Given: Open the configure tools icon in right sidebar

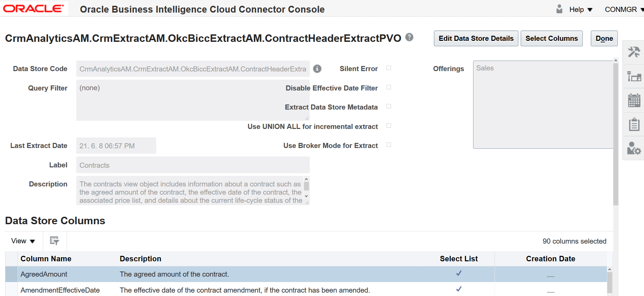Looking at the screenshot, I should [x=634, y=52].
